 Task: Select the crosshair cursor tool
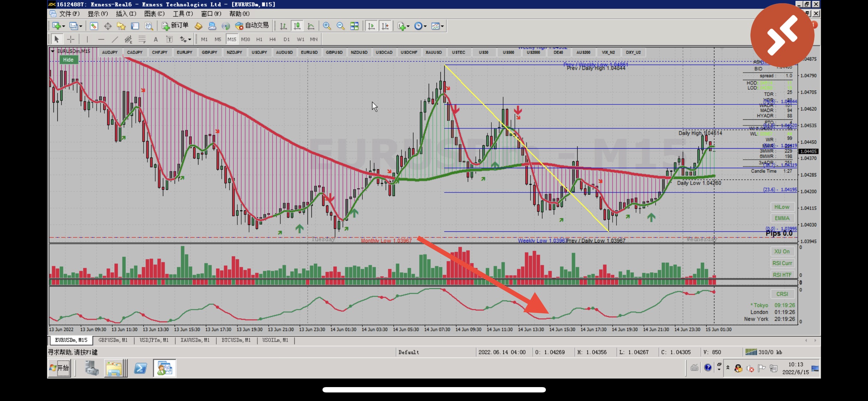click(x=71, y=39)
